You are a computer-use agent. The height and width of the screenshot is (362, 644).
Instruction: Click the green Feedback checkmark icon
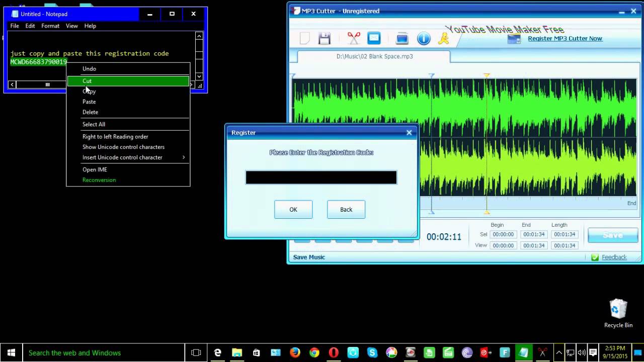(x=595, y=257)
